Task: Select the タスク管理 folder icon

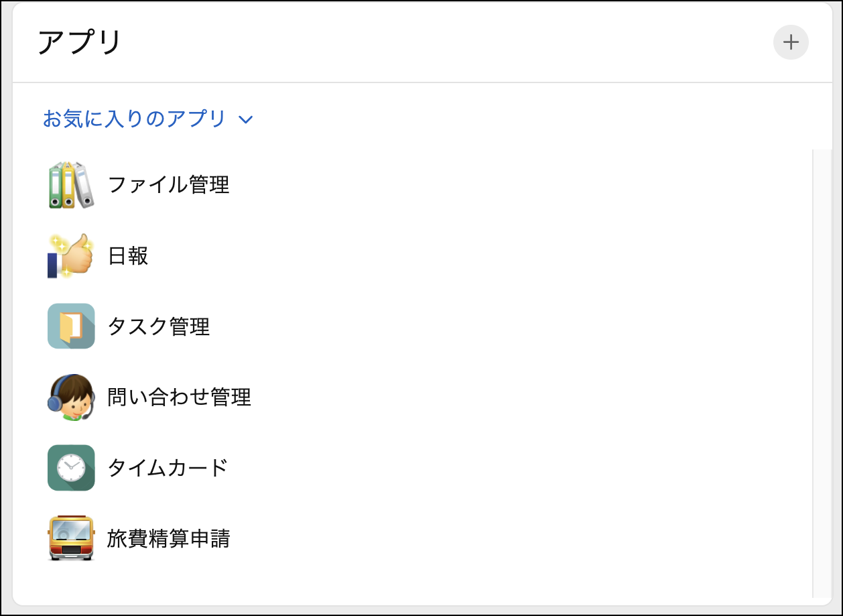Action: tap(70, 326)
